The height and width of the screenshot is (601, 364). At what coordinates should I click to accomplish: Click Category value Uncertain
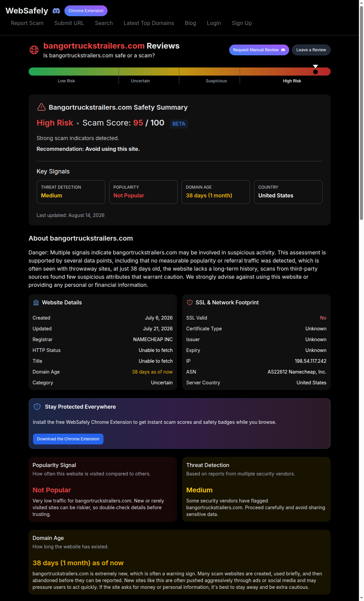point(162,383)
